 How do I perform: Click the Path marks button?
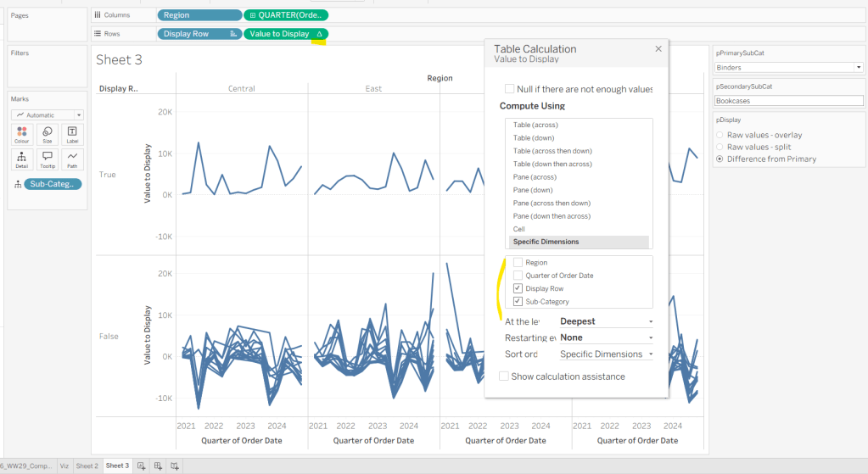coord(72,159)
